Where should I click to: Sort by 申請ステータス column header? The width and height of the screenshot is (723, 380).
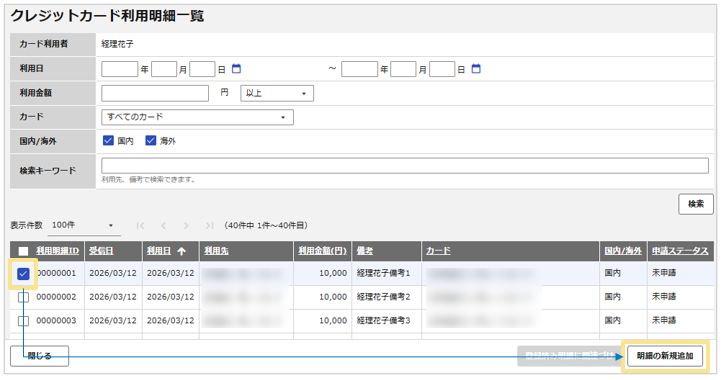tap(680, 251)
